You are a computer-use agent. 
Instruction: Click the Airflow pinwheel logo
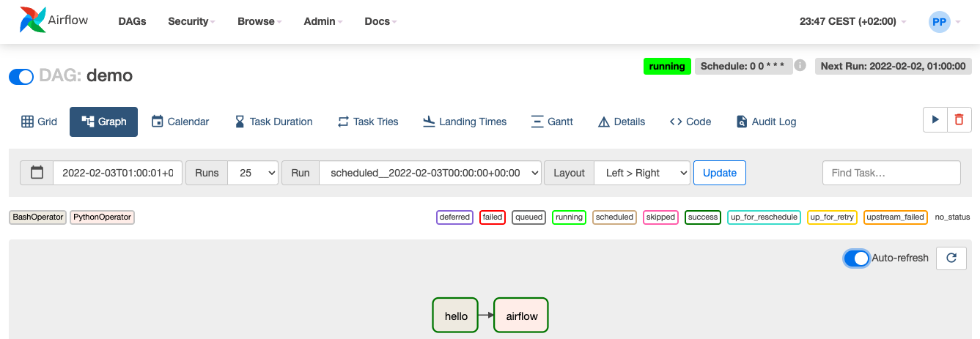pos(32,21)
